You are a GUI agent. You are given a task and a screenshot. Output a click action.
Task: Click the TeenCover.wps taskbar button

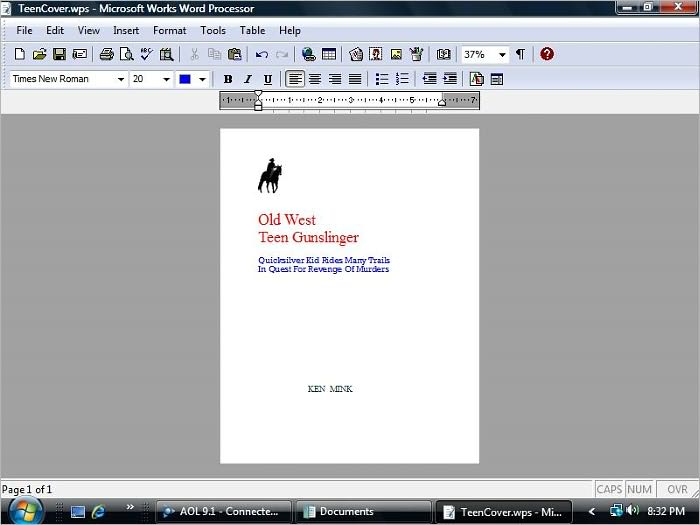coord(504,512)
